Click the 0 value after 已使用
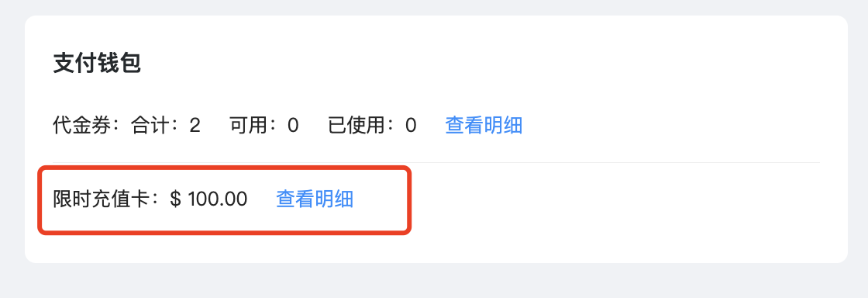Viewport: 868px width, 298px height. [x=411, y=126]
